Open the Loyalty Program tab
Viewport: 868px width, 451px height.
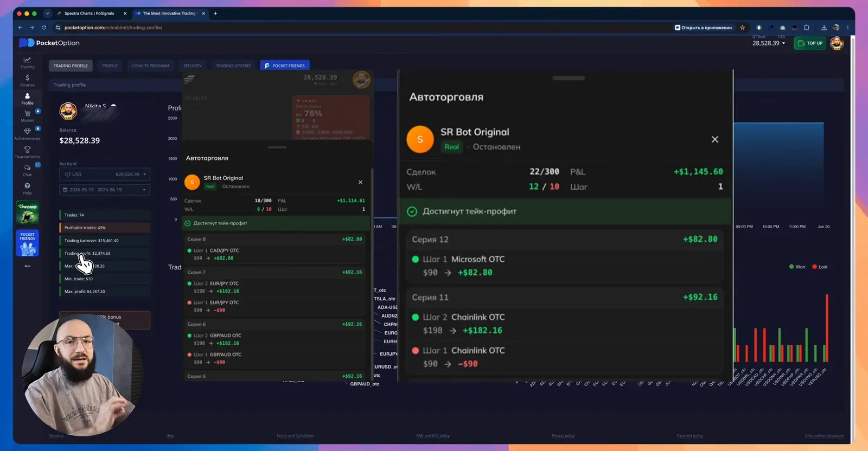150,66
